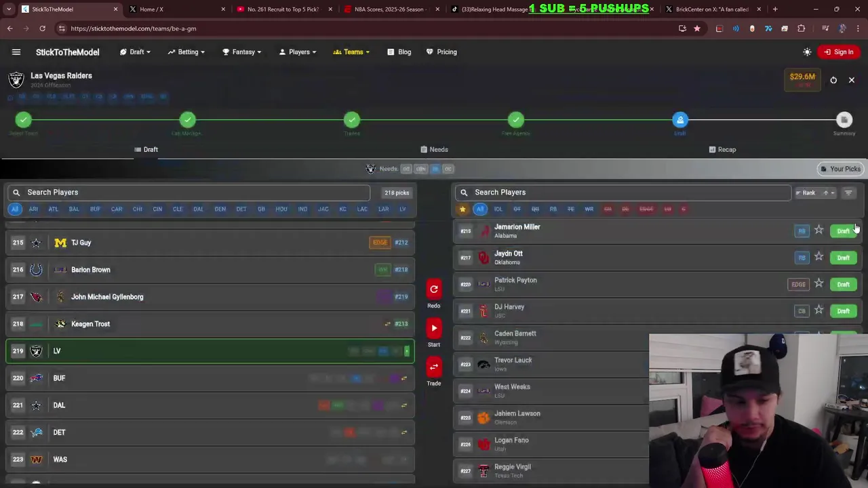Expand the Teams navigation dropdown
Image resolution: width=868 pixels, height=488 pixels.
pyautogui.click(x=351, y=52)
